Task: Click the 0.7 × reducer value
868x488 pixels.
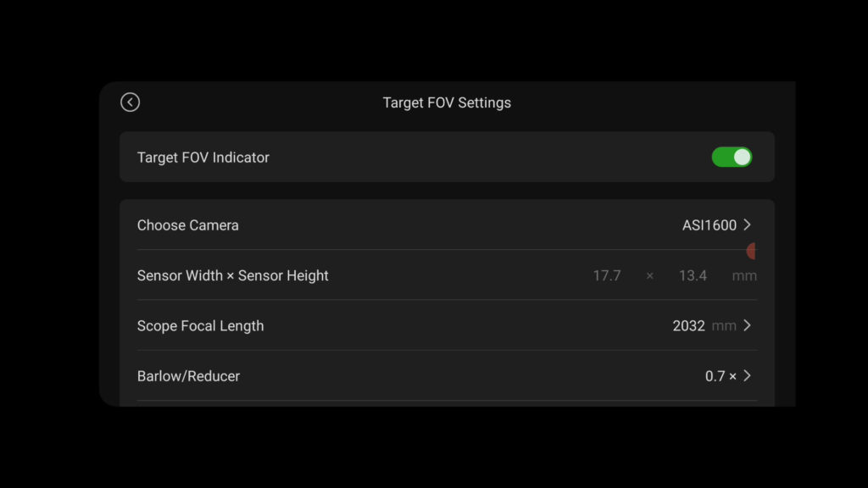Action: point(721,376)
